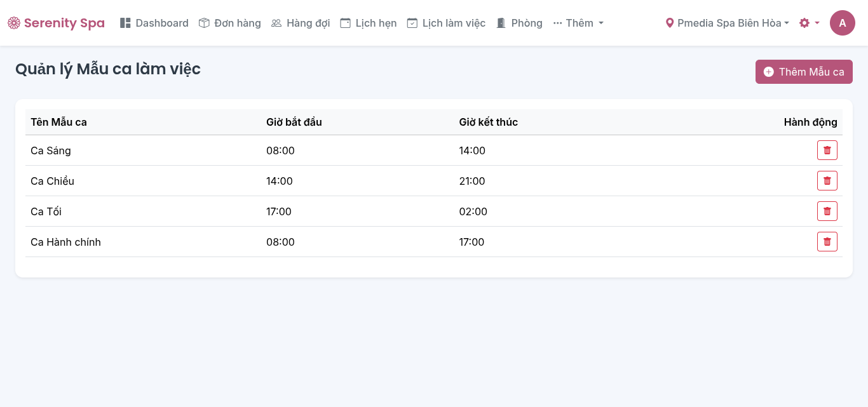The height and width of the screenshot is (407, 868).
Task: Expand the settings dropdown caret
Action: (817, 23)
